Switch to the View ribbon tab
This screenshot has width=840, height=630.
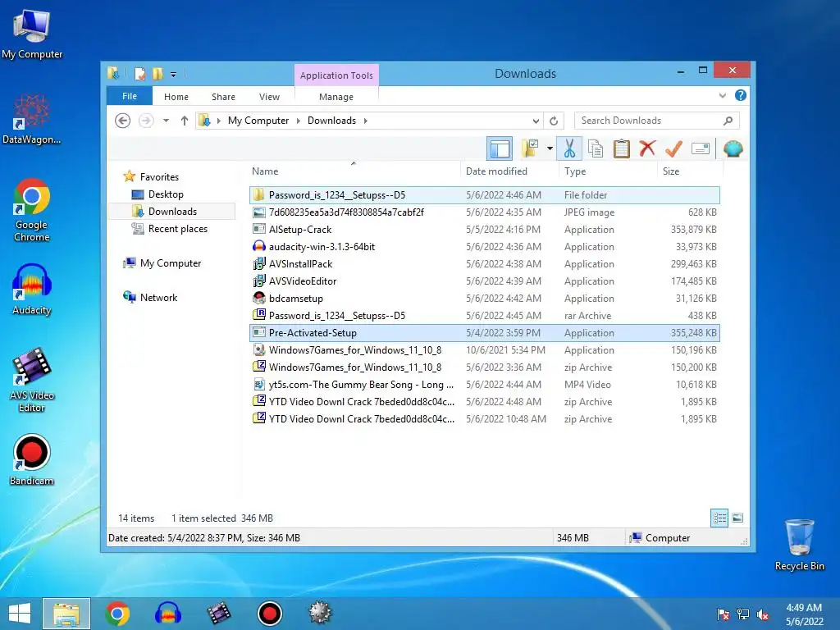(269, 97)
